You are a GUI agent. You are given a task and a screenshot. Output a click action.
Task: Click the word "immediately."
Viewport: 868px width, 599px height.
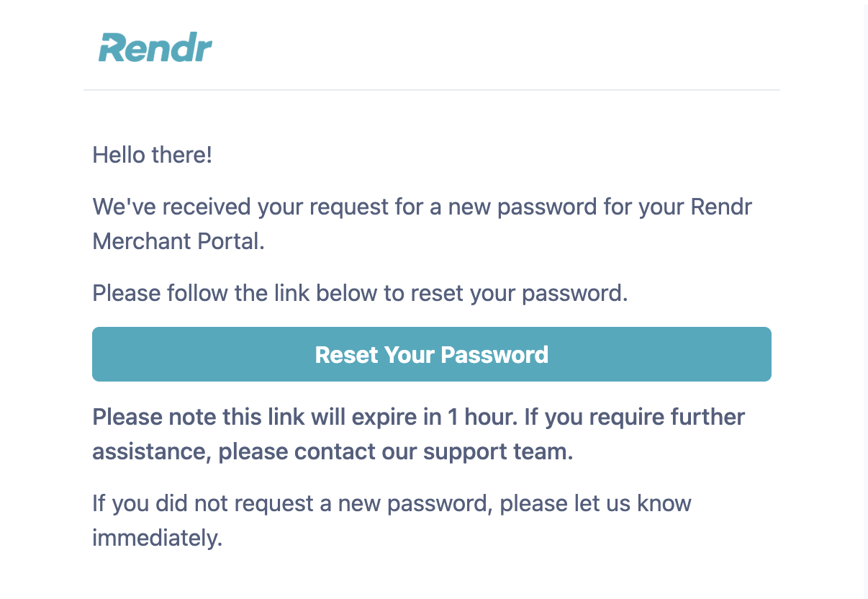[x=158, y=538]
